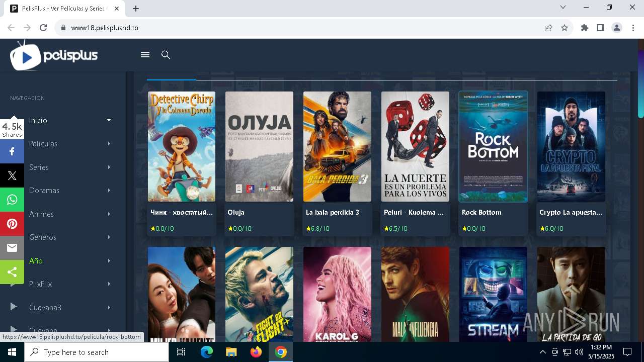Screen dimensions: 644x362
Task: Select Cuevana3 in navigation
Action: pyautogui.click(x=45, y=307)
